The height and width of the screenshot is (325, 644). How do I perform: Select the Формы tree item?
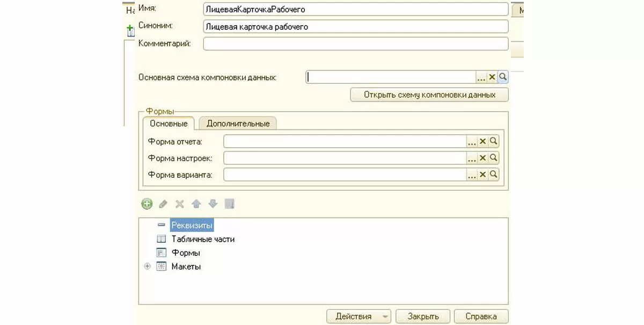point(186,252)
